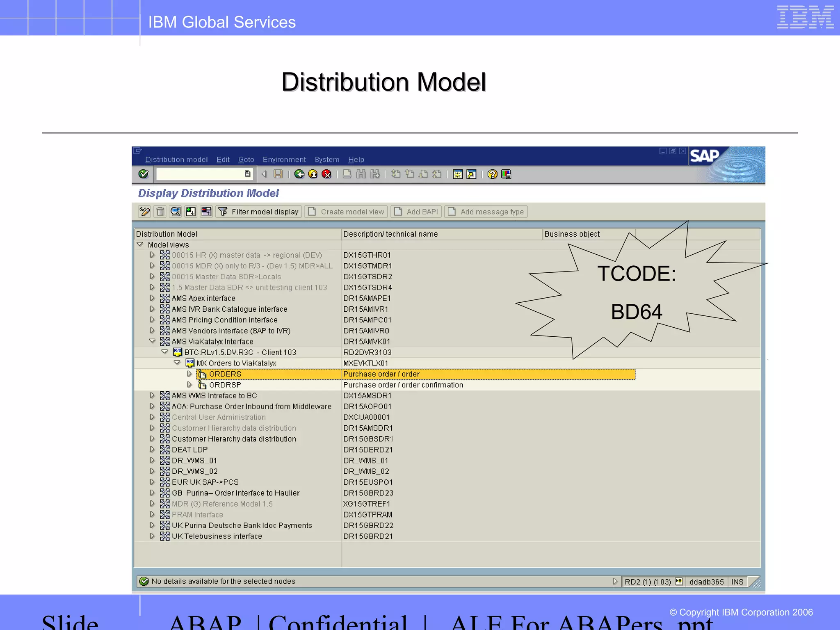Image resolution: width=840 pixels, height=630 pixels.
Task: Click the Add BAPI button
Action: click(x=416, y=212)
